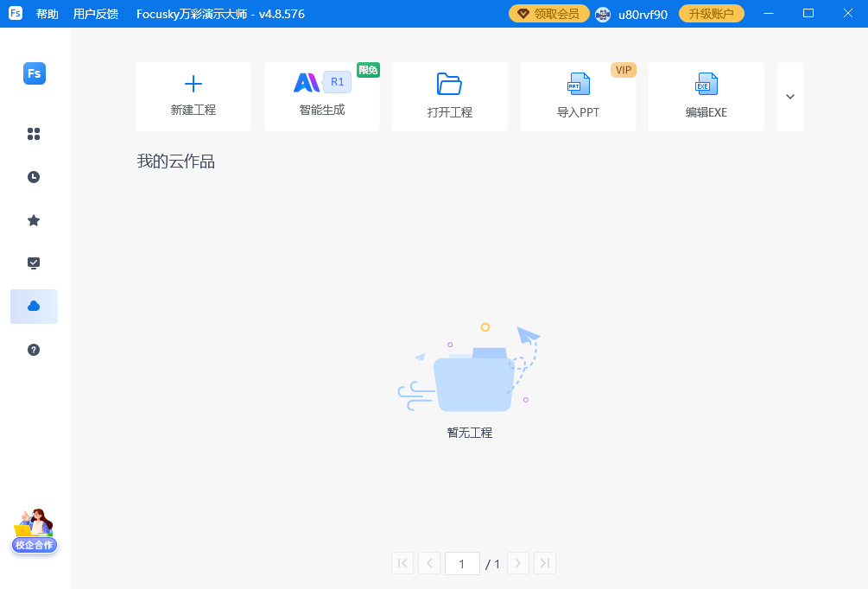Open the user avatar next to u80rvf90
Image resolution: width=868 pixels, height=589 pixels.
(603, 15)
